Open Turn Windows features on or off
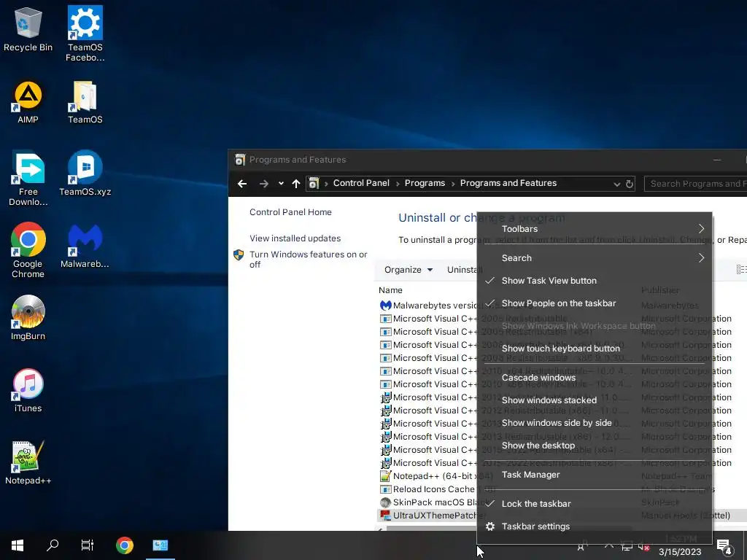 coord(308,259)
